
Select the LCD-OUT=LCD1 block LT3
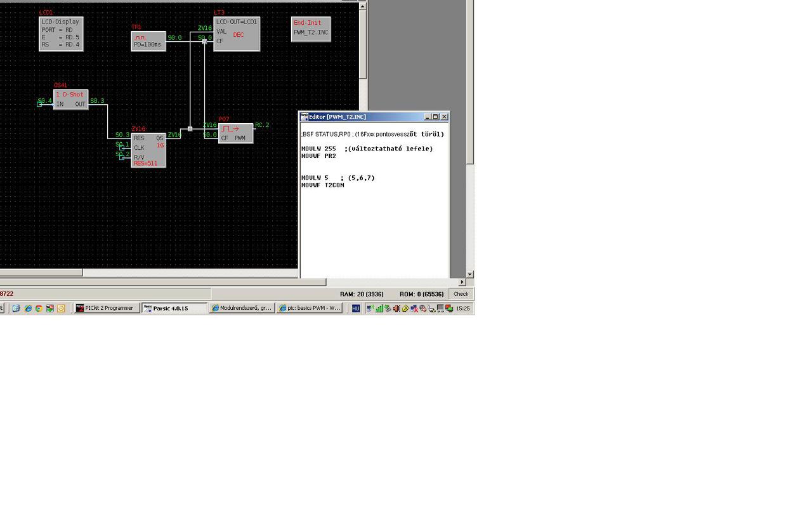(237, 34)
